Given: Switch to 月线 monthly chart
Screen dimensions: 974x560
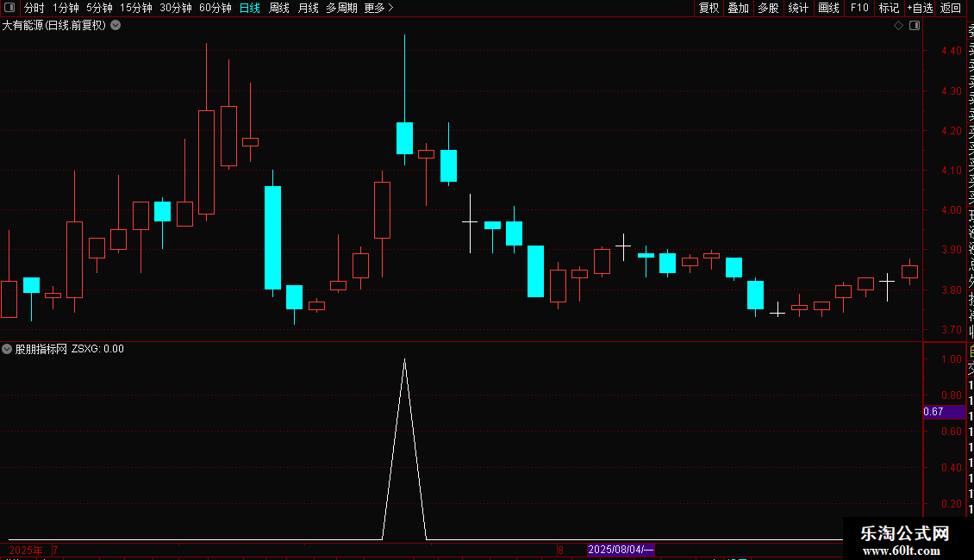Looking at the screenshot, I should (x=308, y=8).
